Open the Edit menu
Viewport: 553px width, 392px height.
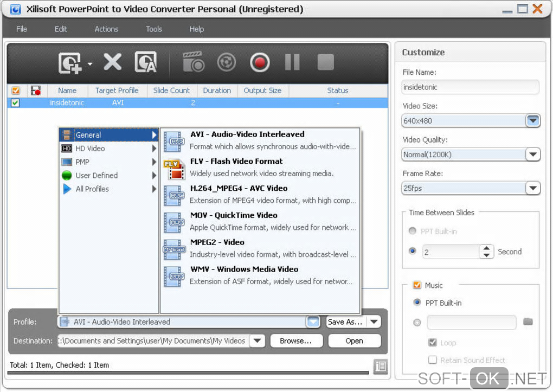click(x=61, y=29)
